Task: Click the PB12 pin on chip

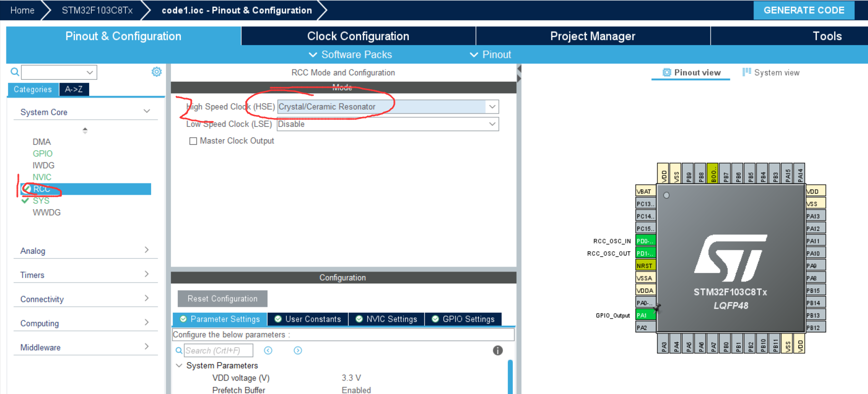Action: 815,328
